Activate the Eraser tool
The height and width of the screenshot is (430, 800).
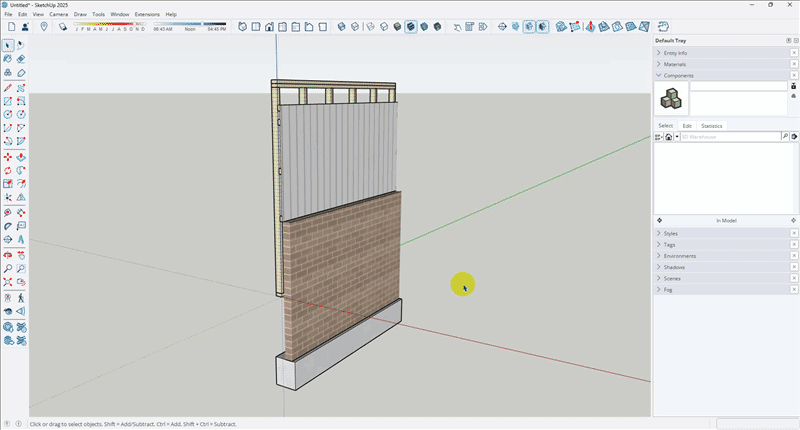pyautogui.click(x=21, y=59)
